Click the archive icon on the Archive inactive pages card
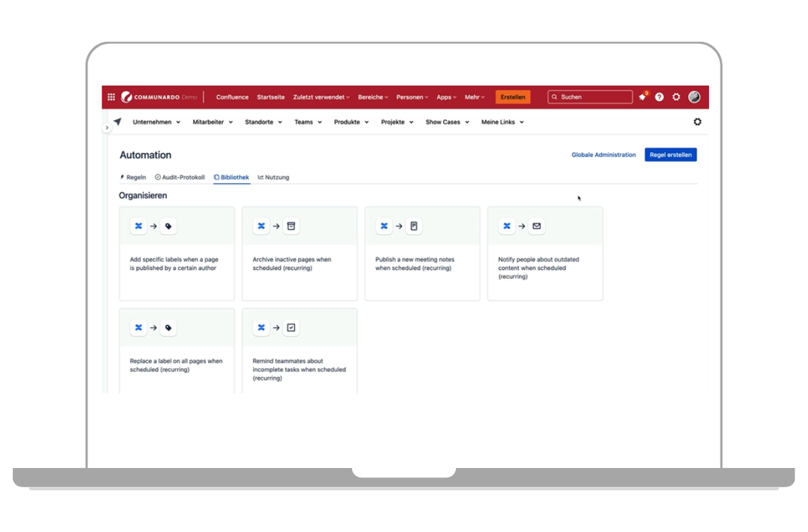 [x=291, y=226]
